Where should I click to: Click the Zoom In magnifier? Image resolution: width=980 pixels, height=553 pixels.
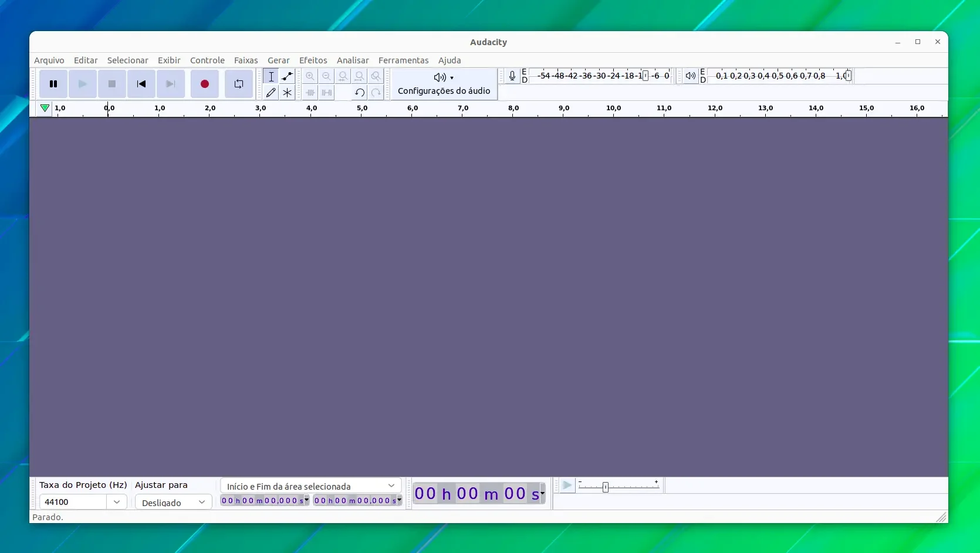click(310, 76)
